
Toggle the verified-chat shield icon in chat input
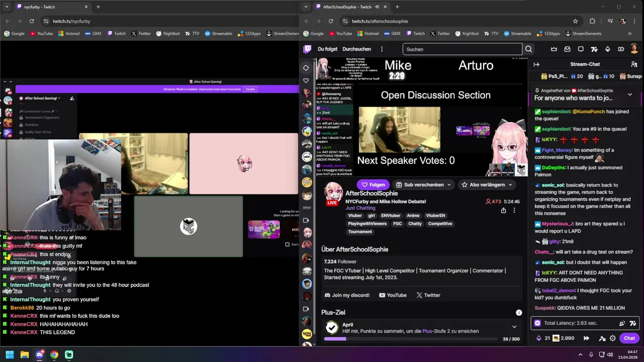537,323
